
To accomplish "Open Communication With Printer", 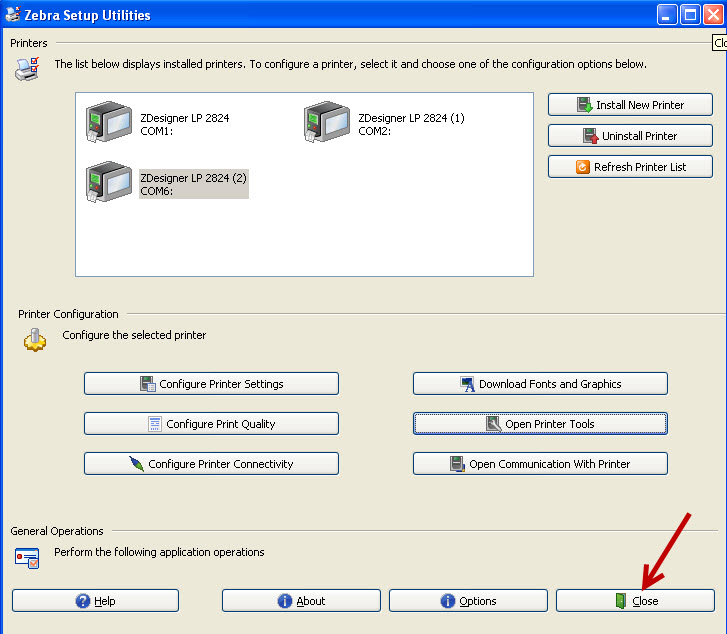I will 540,464.
